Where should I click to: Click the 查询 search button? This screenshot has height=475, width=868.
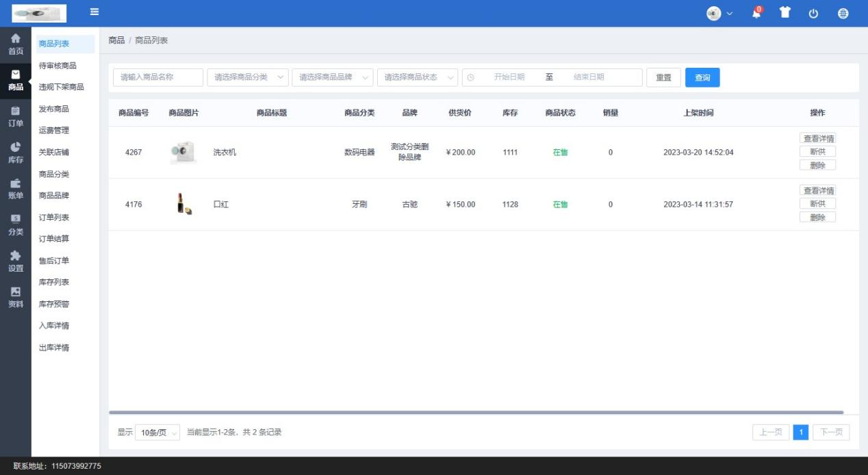(702, 78)
